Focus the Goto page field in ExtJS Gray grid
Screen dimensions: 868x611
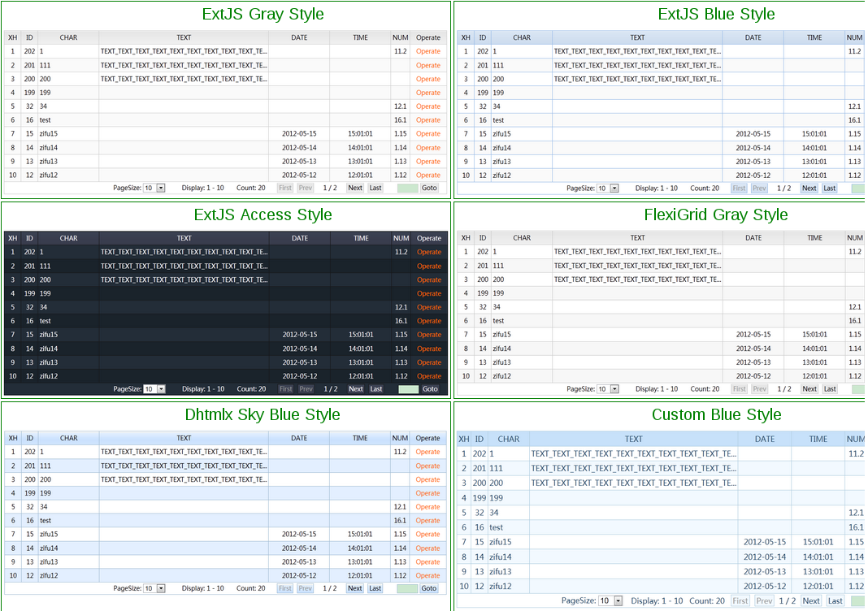407,188
